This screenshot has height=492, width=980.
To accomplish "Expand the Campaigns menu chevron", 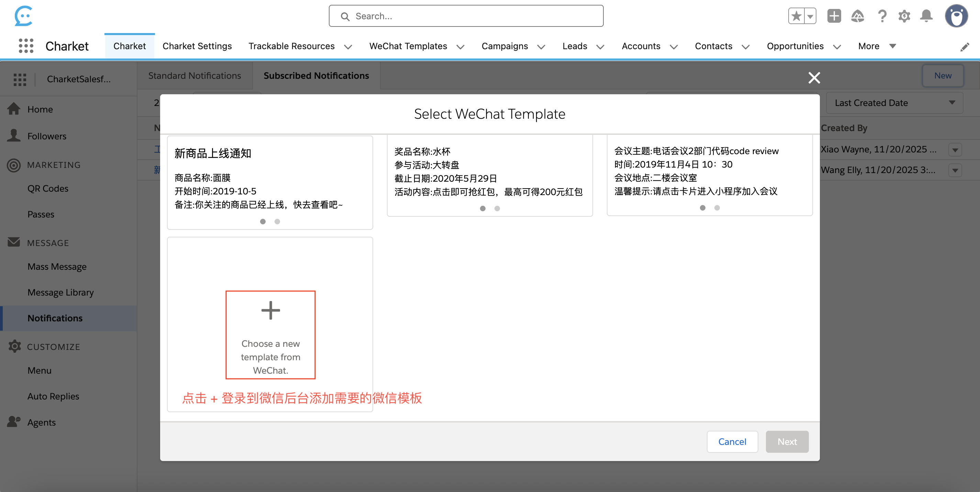I will tap(542, 47).
